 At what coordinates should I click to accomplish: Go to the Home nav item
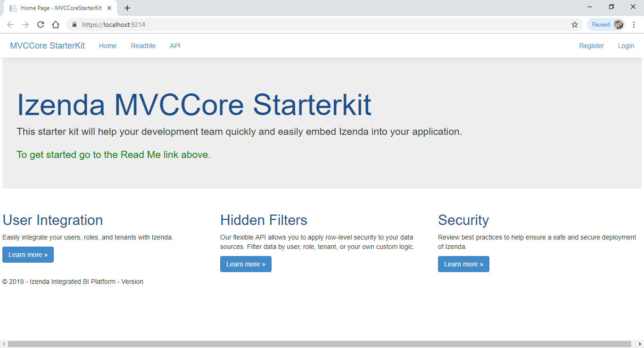108,46
